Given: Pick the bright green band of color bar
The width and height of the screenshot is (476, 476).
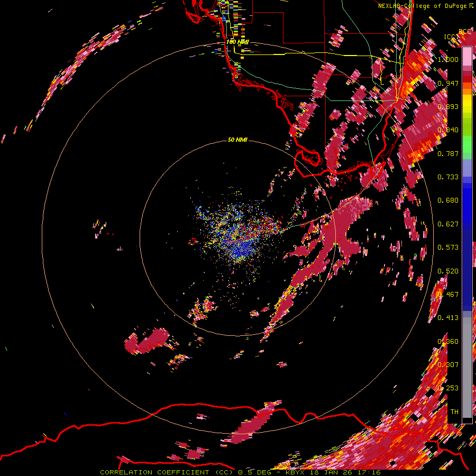Looking at the screenshot, I should tap(467, 145).
